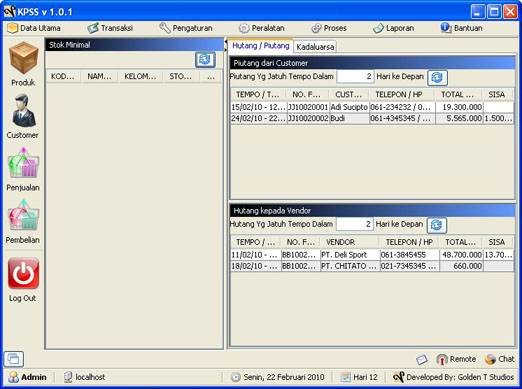Refresh the Stok Minimal list
Image resolution: width=522 pixels, height=389 pixels.
205,60
